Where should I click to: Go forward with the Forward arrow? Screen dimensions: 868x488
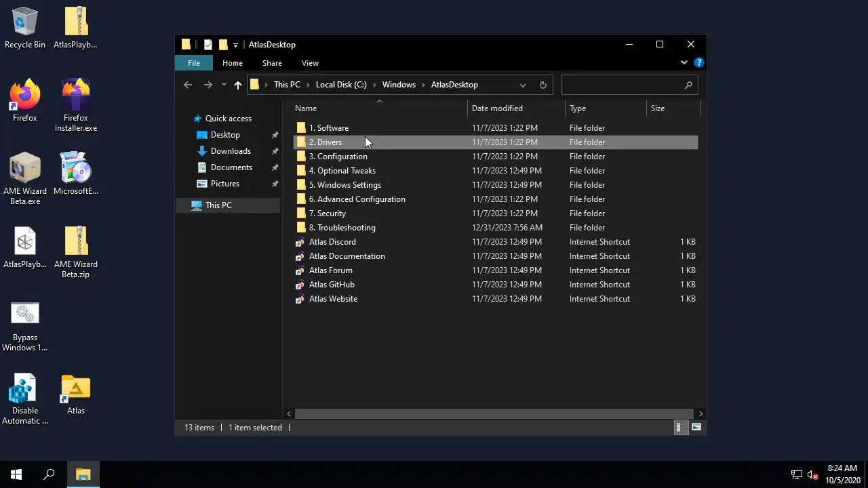(x=208, y=85)
